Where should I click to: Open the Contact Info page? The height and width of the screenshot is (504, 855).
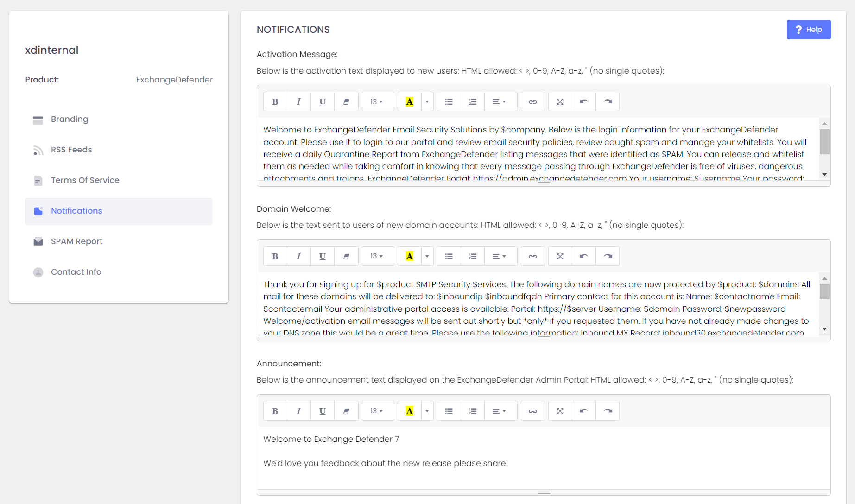point(76,272)
